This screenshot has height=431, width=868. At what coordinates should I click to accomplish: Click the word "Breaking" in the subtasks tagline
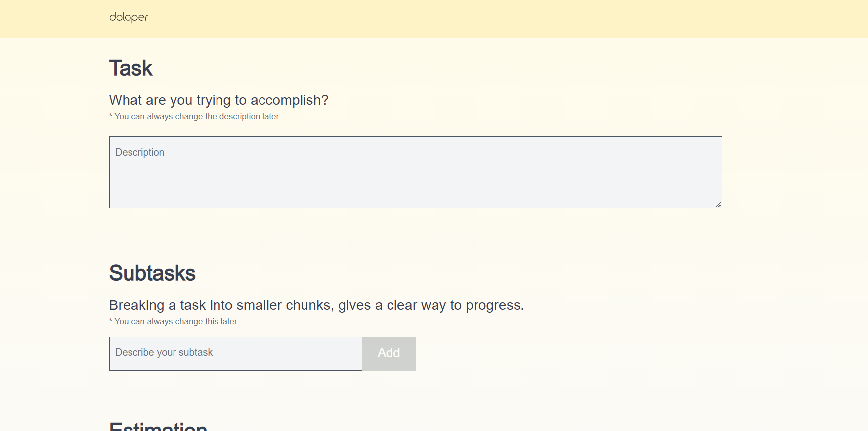click(x=136, y=305)
